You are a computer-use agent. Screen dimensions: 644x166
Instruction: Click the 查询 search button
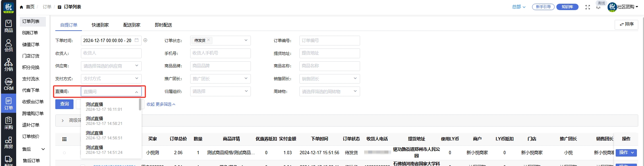64,104
